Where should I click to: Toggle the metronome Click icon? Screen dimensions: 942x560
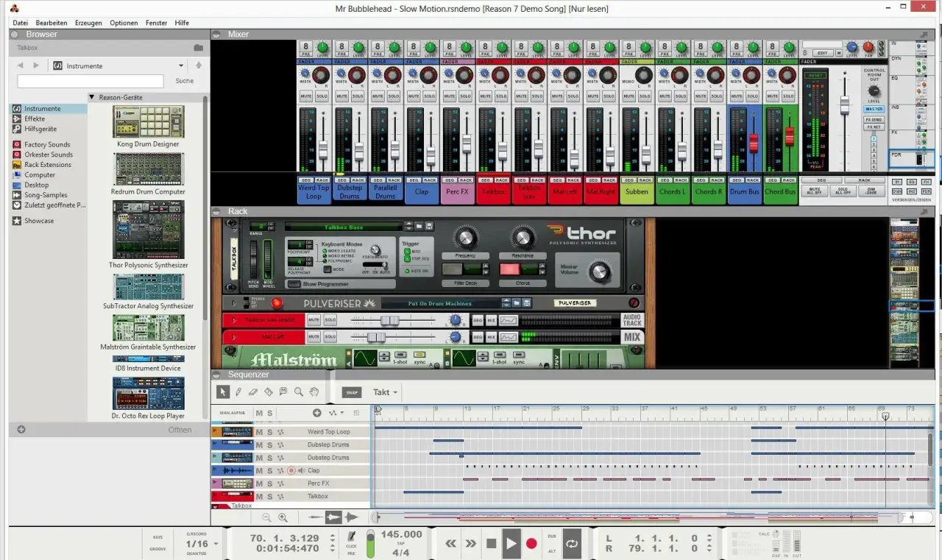pyautogui.click(x=352, y=536)
